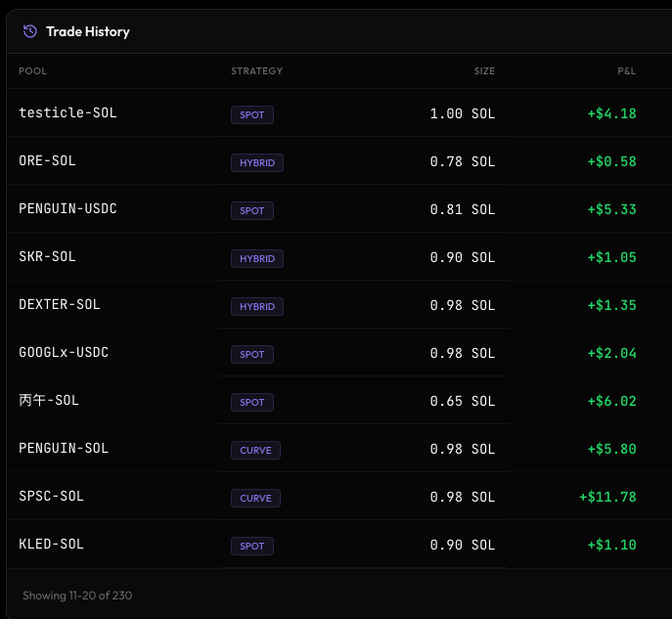Select the GOOGLx-USDC pool name
Screen dimensions: 672x619
pyautogui.click(x=64, y=353)
